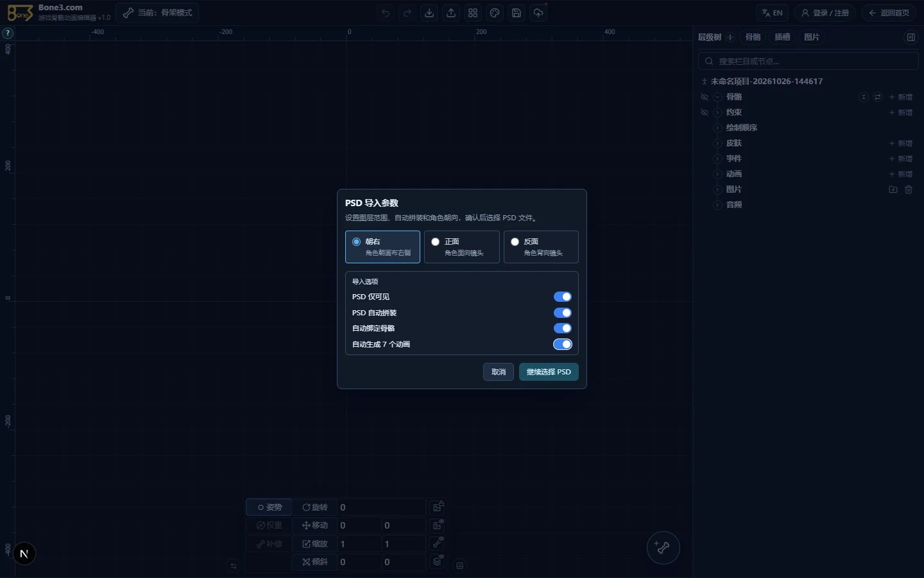Click the trash icon in the 图片 row

tap(909, 189)
